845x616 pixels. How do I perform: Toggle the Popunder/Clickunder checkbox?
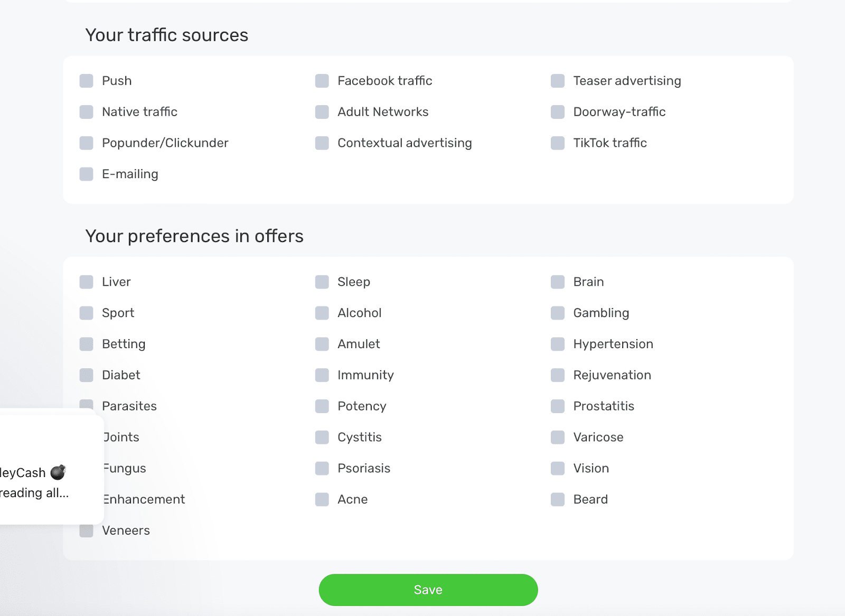click(x=86, y=143)
